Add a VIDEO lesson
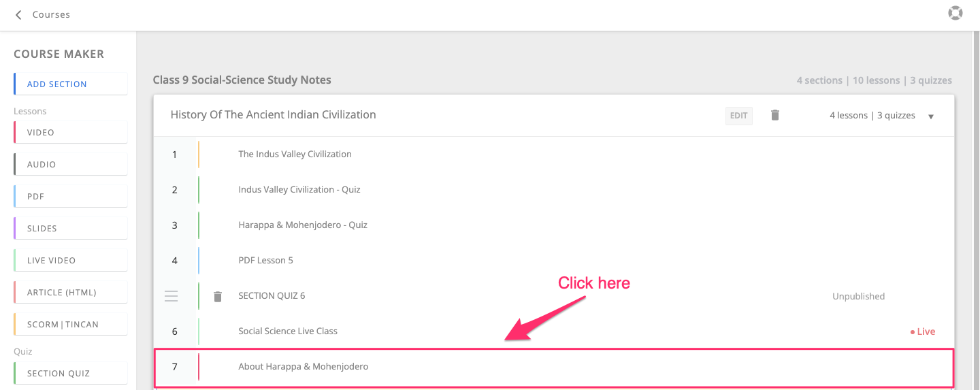The width and height of the screenshot is (980, 390). 71,133
